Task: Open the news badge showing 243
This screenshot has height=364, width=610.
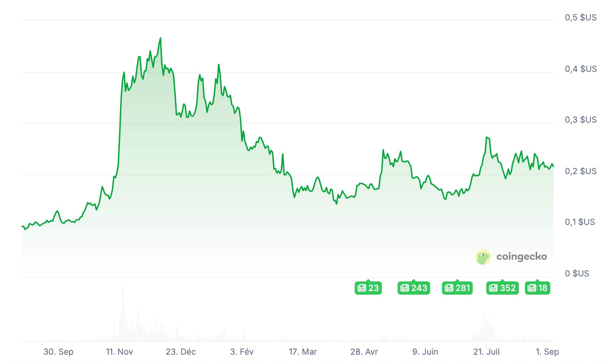Action: tap(414, 288)
